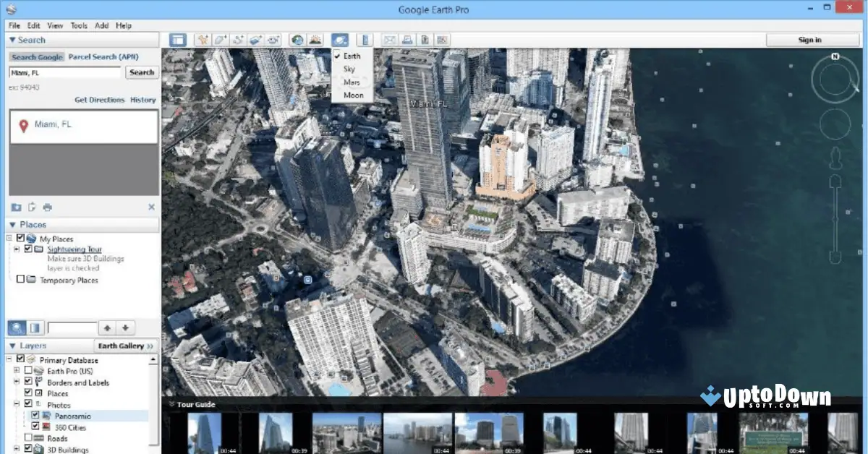The height and width of the screenshot is (454, 868).
Task: Open the Tools menu
Action: click(78, 25)
